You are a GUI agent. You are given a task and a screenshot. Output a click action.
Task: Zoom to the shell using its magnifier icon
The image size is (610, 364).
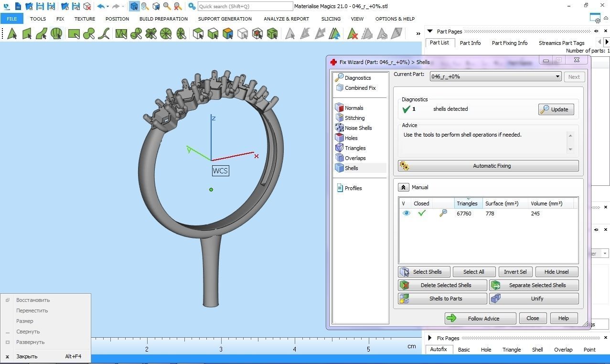[443, 214]
